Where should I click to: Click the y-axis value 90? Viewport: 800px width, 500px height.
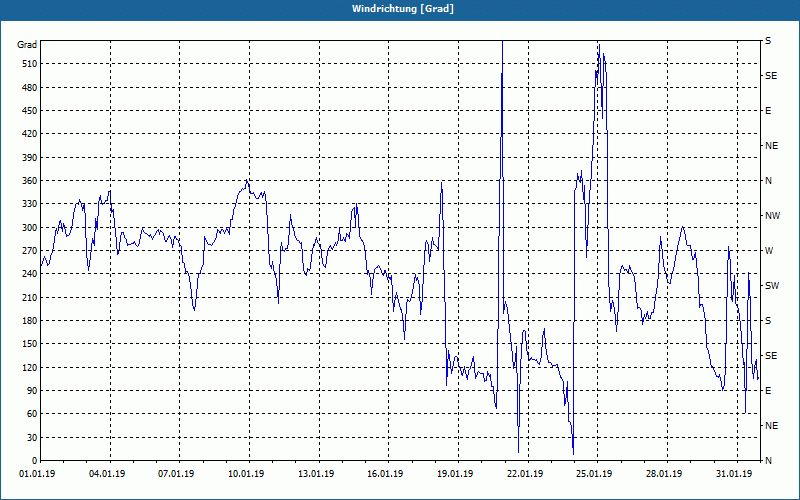point(31,391)
